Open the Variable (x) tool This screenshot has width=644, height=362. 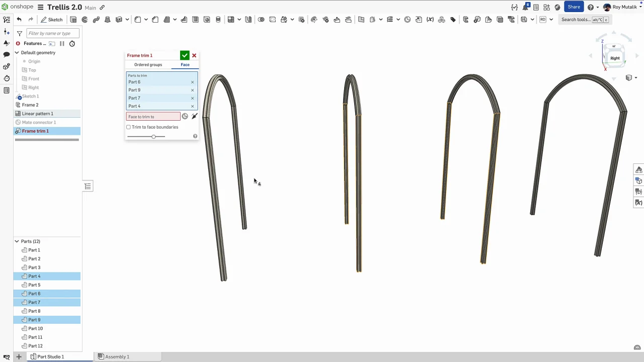pos(430,20)
